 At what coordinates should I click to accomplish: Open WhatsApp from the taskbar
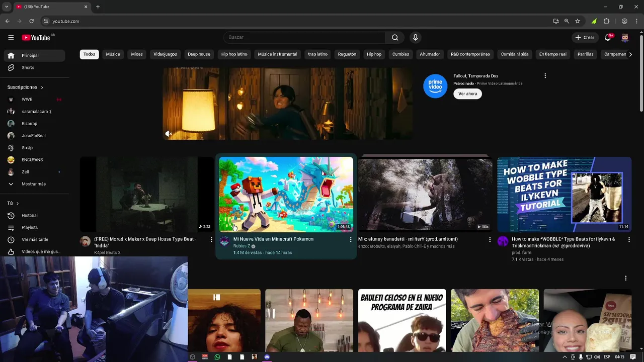(217, 357)
